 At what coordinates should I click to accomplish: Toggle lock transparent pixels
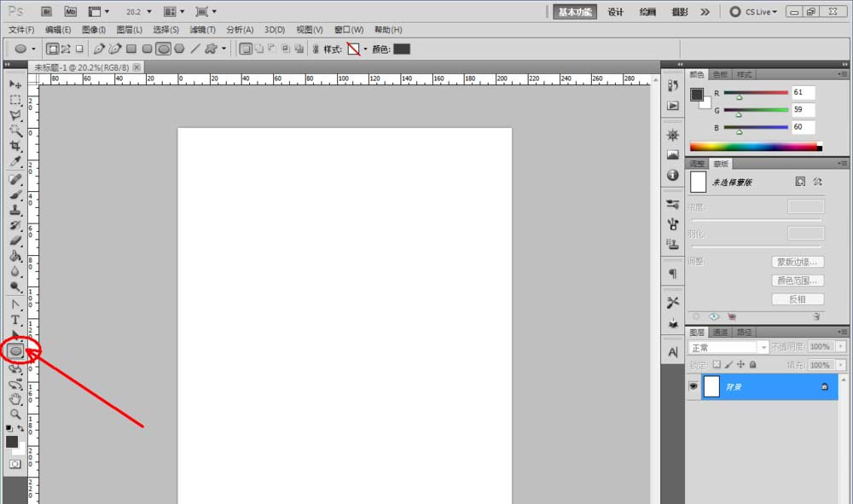pyautogui.click(x=717, y=364)
